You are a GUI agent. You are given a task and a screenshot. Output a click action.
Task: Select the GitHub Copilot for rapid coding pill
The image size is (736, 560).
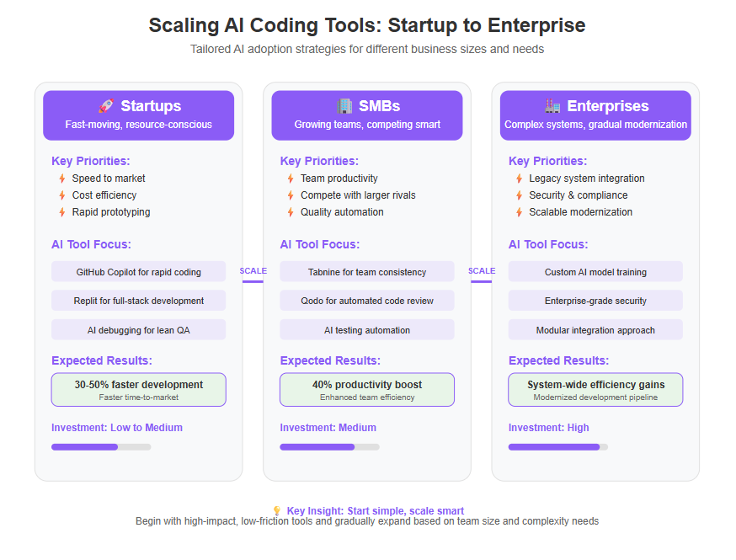pos(138,272)
